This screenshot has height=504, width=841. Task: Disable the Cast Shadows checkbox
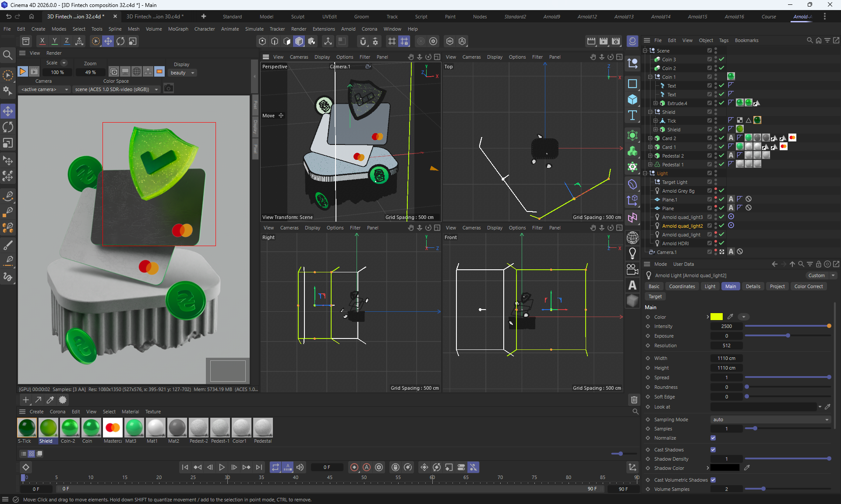(713, 450)
